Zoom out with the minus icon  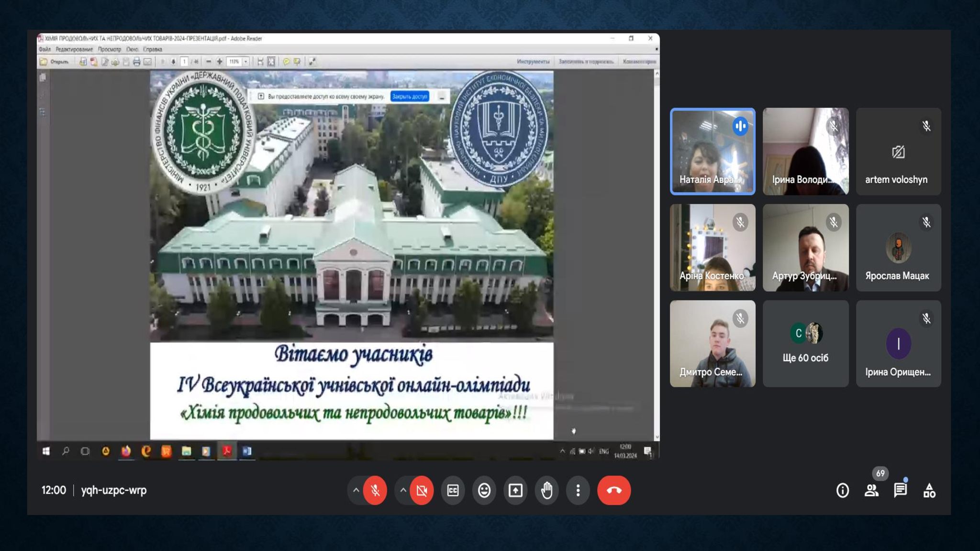coord(209,62)
